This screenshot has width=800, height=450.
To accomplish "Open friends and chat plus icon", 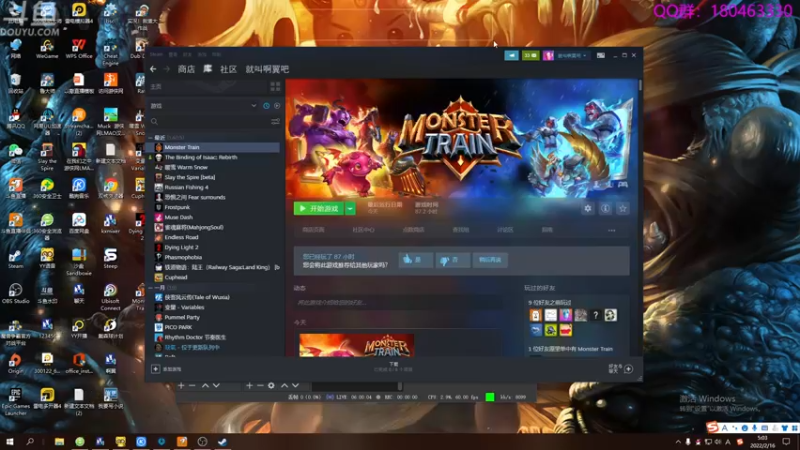I will (x=629, y=369).
